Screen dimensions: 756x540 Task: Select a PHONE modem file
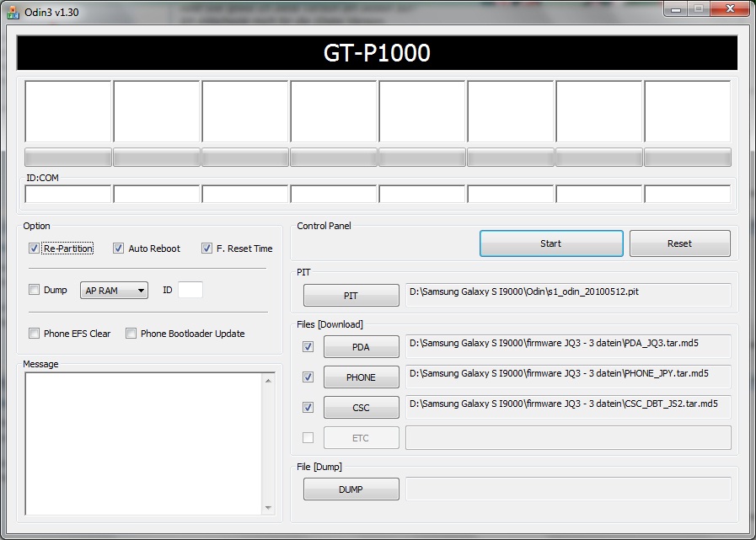coord(361,377)
